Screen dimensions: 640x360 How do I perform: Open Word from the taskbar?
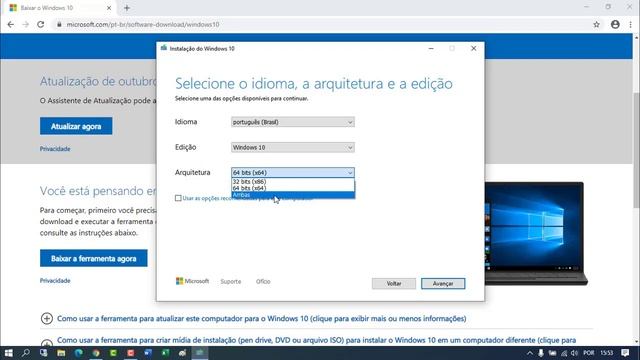tap(148, 353)
